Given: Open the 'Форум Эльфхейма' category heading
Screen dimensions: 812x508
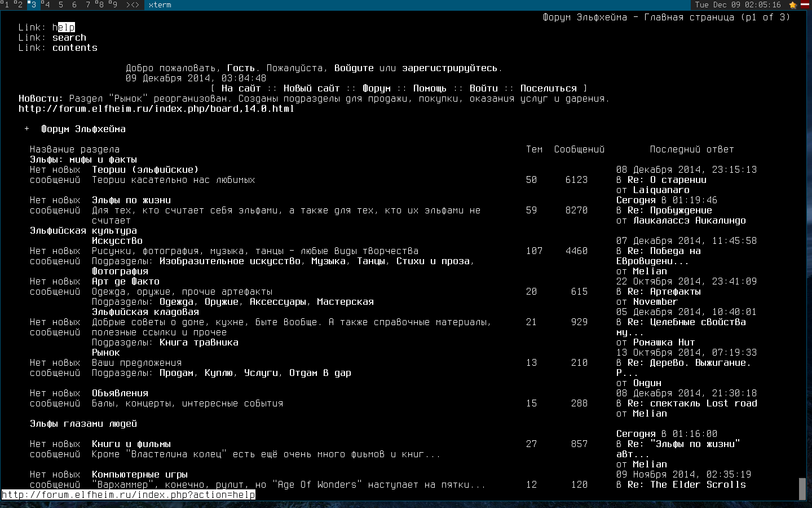Looking at the screenshot, I should 83,129.
